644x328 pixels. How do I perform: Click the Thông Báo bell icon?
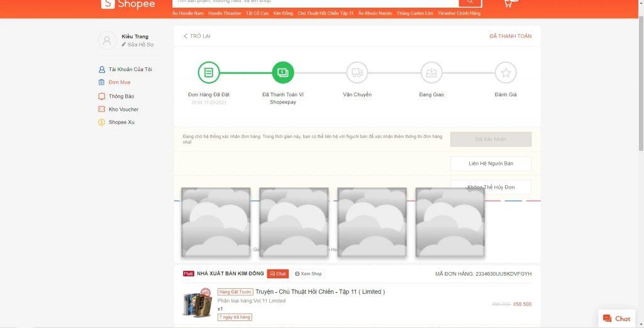102,96
